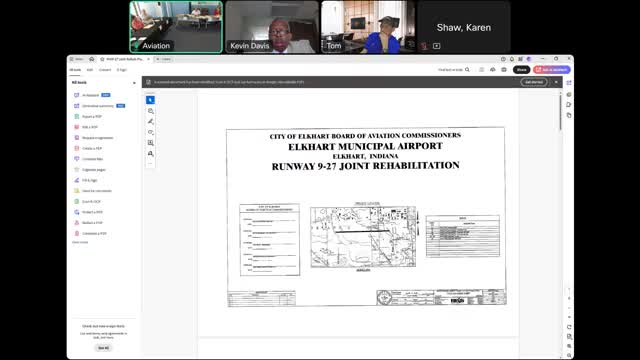This screenshot has height=360, width=640.
Task: Select Kevin Davis video tile
Action: pos(272,27)
